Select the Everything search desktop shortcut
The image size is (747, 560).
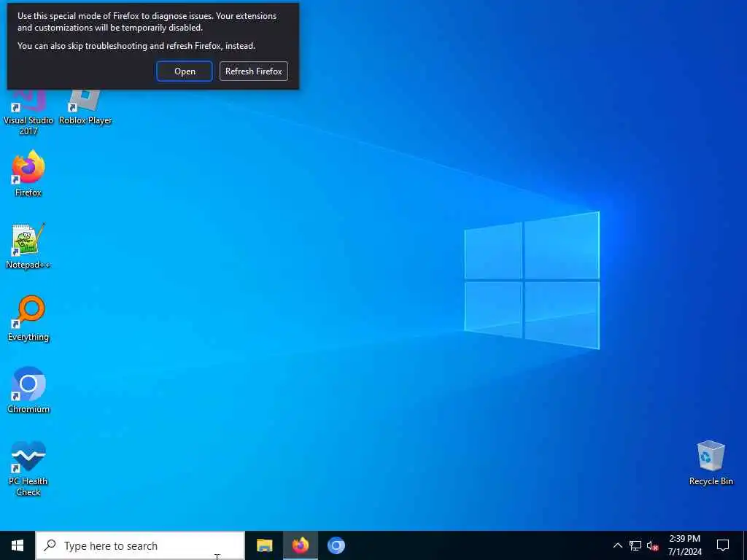(28, 319)
